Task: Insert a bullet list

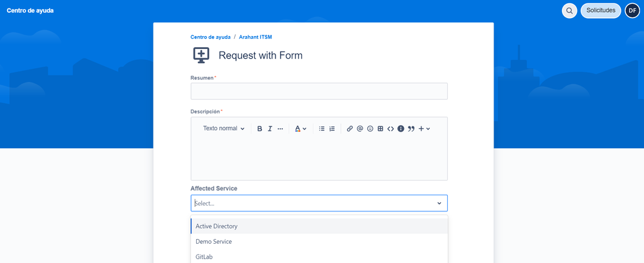Action: (322, 129)
